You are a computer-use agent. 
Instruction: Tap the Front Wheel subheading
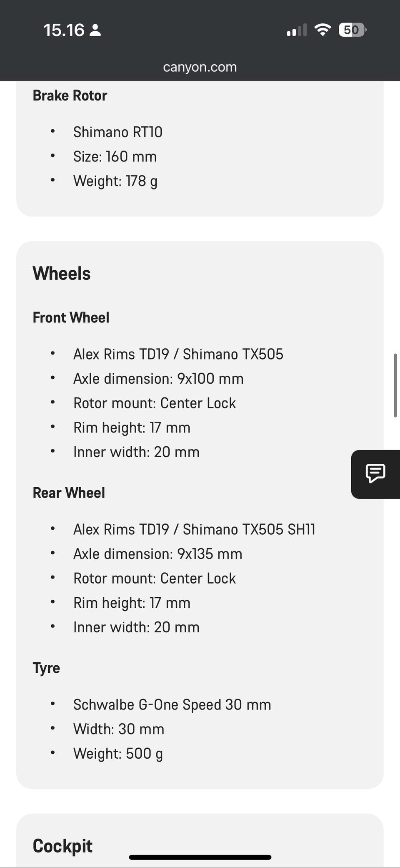pos(71,317)
